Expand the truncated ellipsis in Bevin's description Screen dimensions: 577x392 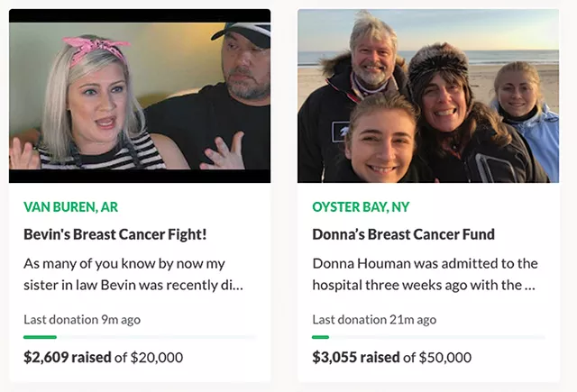tap(237, 286)
